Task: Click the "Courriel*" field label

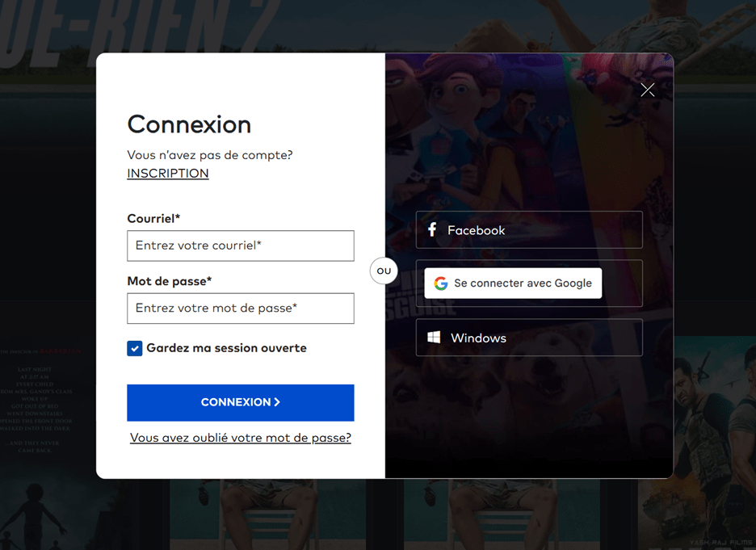Action: 153,219
